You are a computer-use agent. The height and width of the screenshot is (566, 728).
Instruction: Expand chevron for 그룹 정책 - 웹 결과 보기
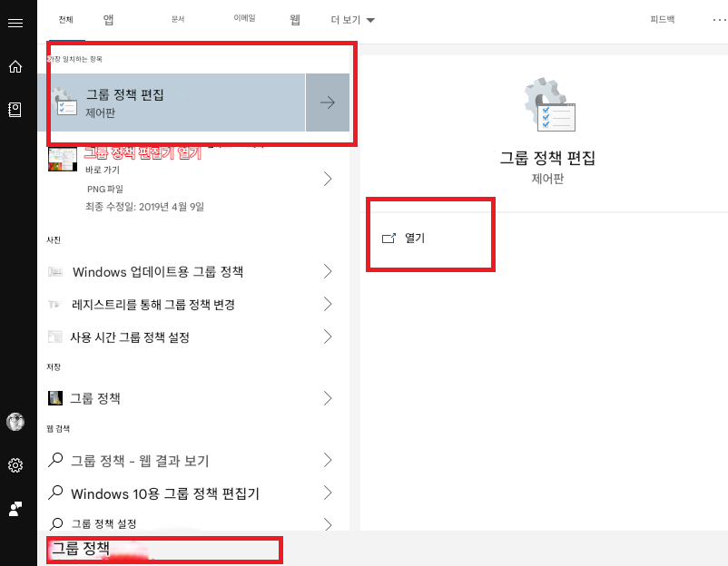pos(328,460)
